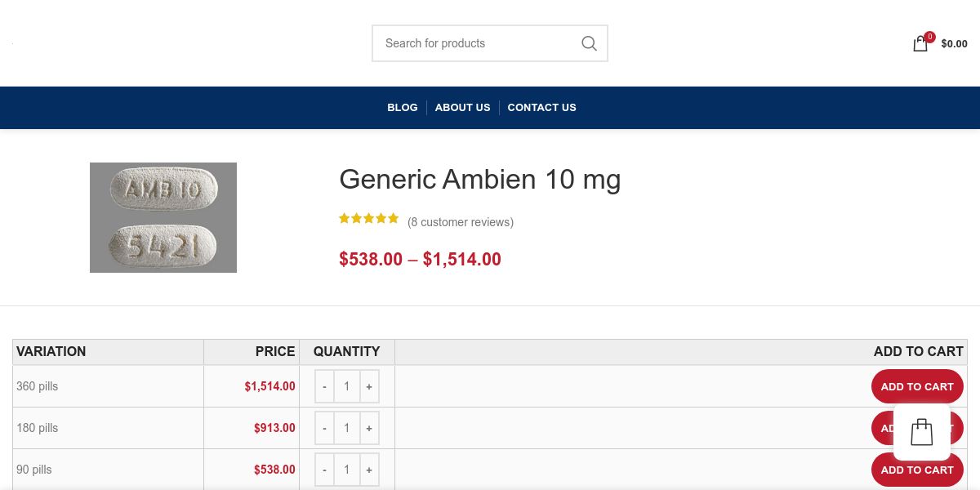
Task: Click the Ambien pill product thumbnail
Action: [x=163, y=217]
